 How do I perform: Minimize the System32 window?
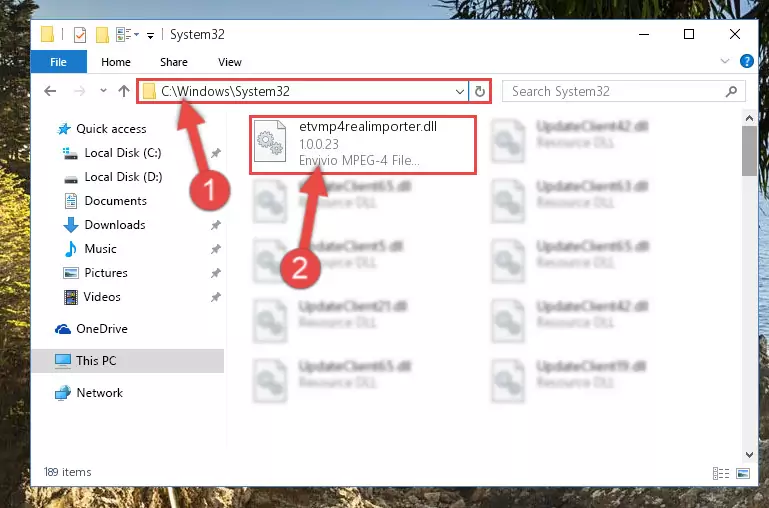tap(644, 34)
